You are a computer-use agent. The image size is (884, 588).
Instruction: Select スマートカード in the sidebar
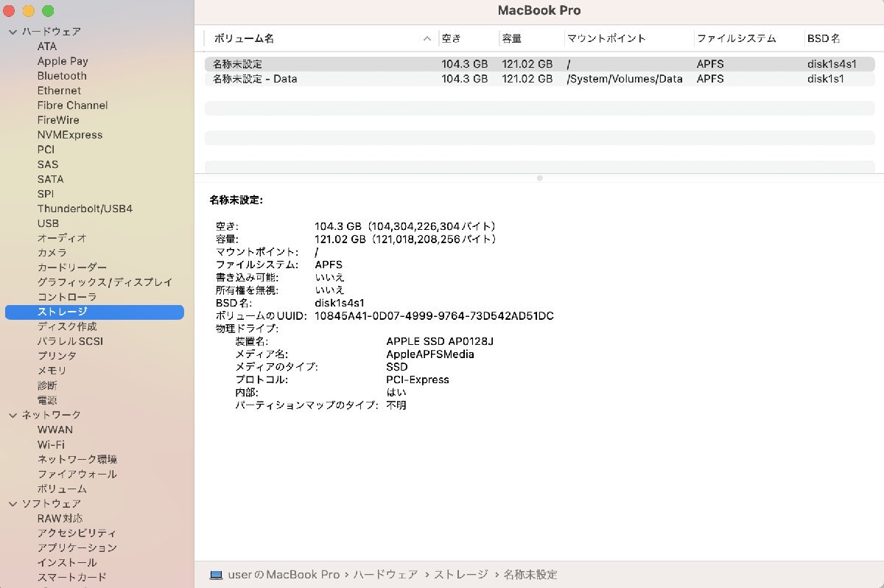[72, 577]
